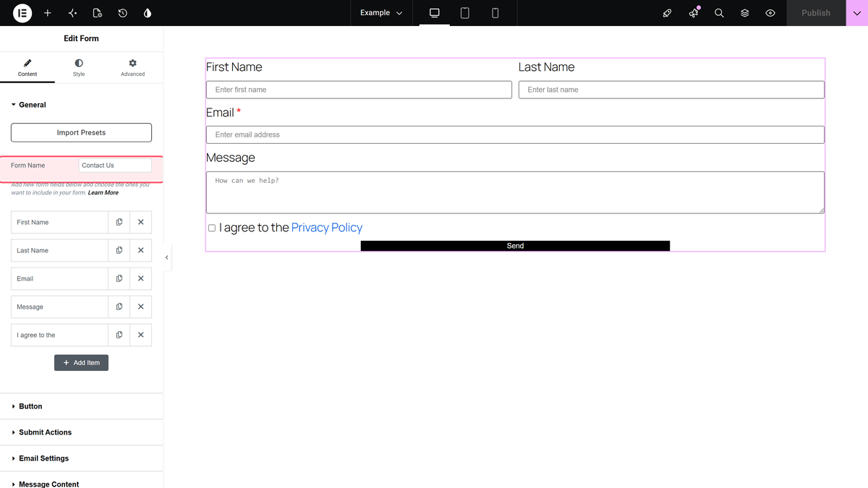Remove the Last Name field item
The height and width of the screenshot is (488, 868).
[x=141, y=250]
